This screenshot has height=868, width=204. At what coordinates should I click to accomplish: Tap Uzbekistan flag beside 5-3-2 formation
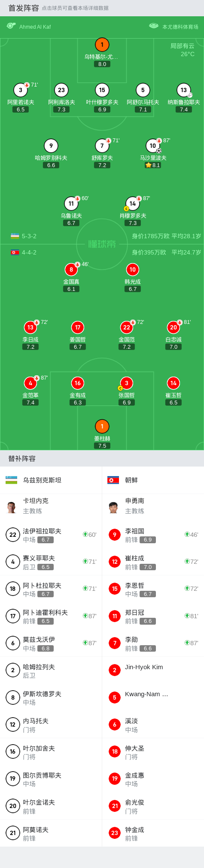point(15,236)
